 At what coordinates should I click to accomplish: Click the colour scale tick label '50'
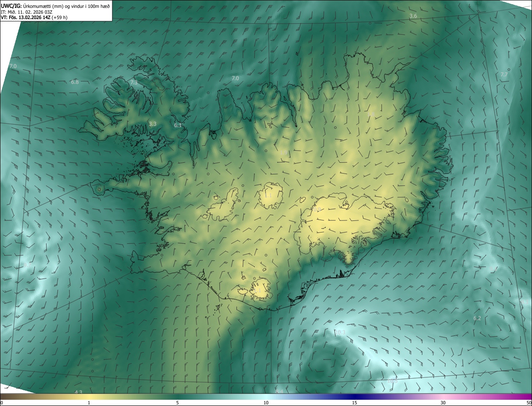pyautogui.click(x=529, y=403)
